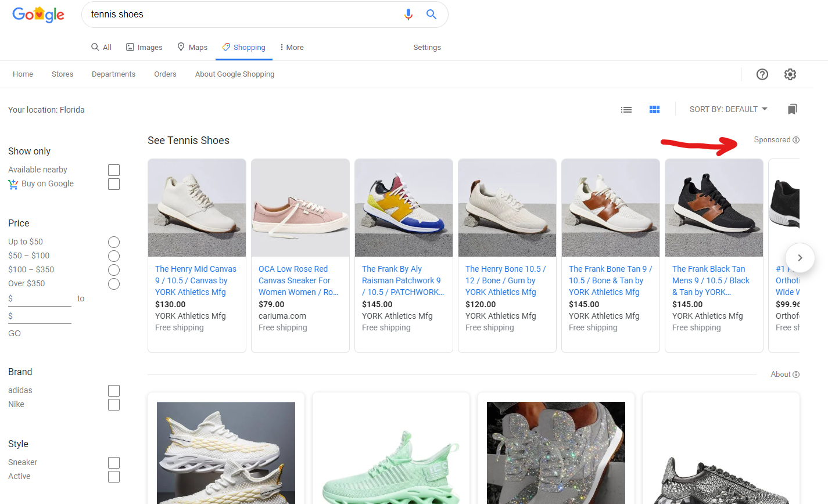This screenshot has width=828, height=504.
Task: Click the About info icon
Action: pyautogui.click(x=796, y=375)
